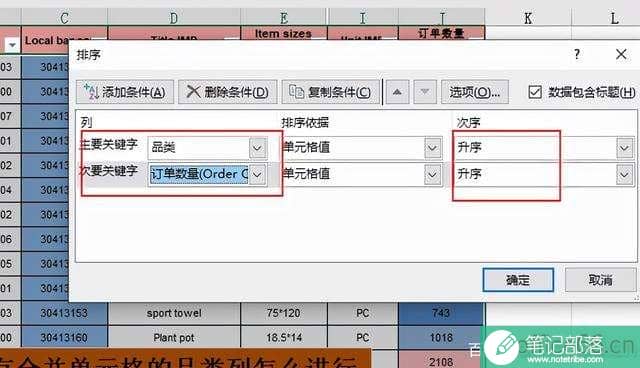
Task: Move sort level up with the up arrow
Action: pyautogui.click(x=397, y=92)
